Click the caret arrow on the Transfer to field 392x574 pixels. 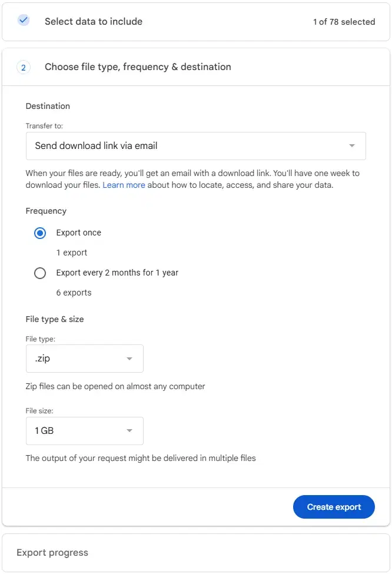pos(351,145)
